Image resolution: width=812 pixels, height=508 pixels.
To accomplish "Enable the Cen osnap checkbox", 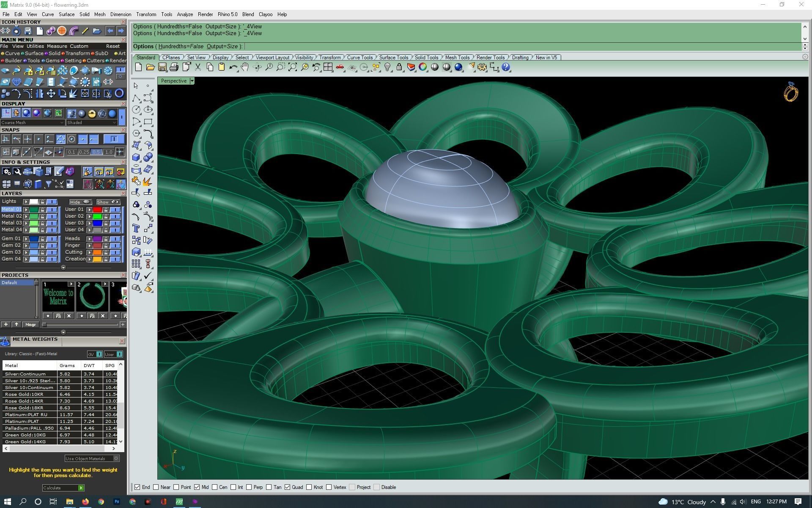I will coord(215,487).
